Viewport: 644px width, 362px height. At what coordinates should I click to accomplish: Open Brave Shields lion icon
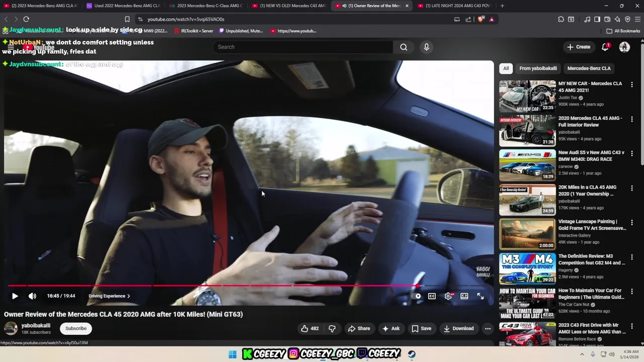[x=481, y=19]
